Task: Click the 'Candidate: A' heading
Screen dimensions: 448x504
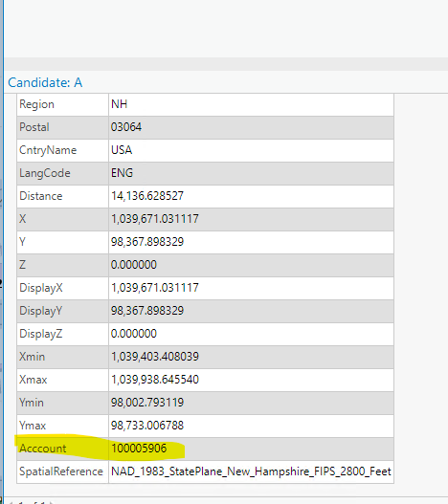Action: point(45,82)
